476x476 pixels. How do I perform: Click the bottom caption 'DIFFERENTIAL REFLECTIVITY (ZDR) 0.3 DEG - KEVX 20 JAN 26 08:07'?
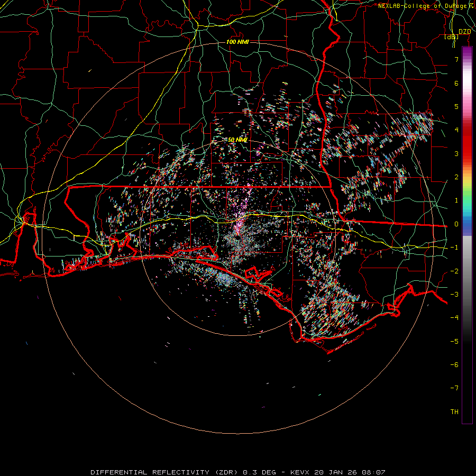pos(238,472)
